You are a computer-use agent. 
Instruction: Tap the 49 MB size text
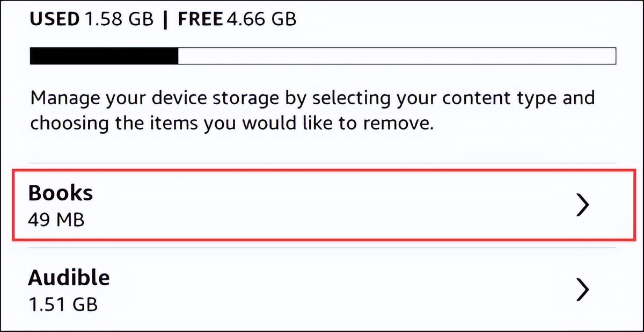[x=56, y=219]
